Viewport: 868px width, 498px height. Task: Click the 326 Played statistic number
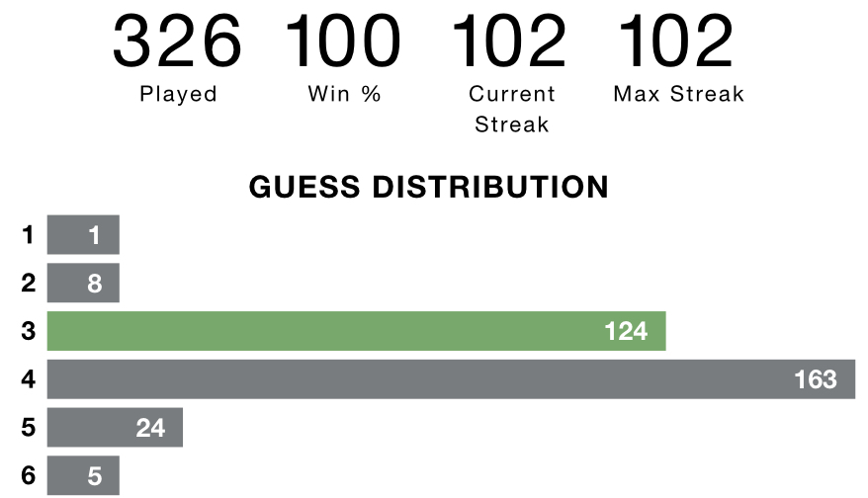(177, 41)
